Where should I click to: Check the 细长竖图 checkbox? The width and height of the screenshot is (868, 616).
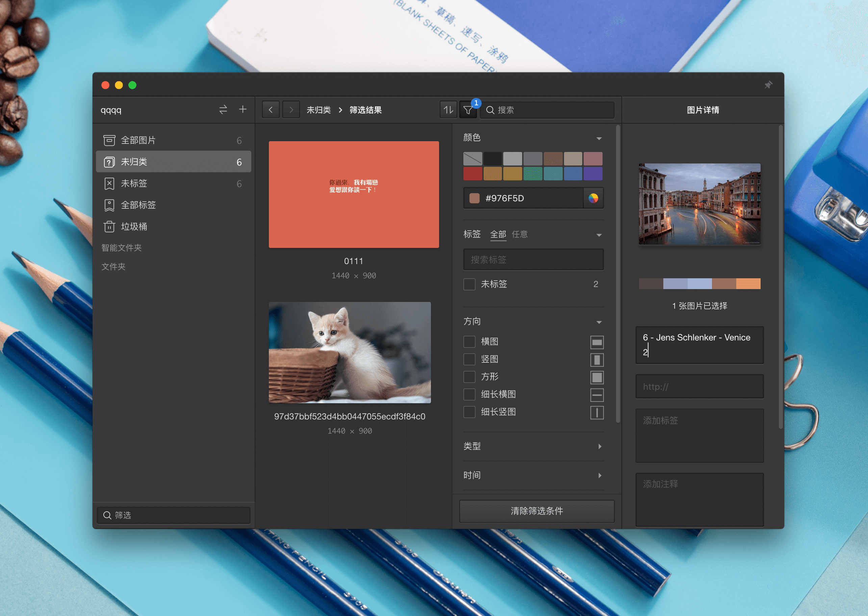(x=469, y=412)
